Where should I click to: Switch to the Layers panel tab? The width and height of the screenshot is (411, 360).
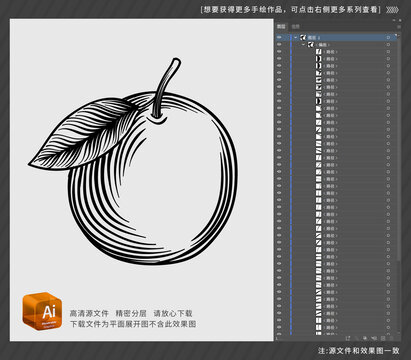281,26
